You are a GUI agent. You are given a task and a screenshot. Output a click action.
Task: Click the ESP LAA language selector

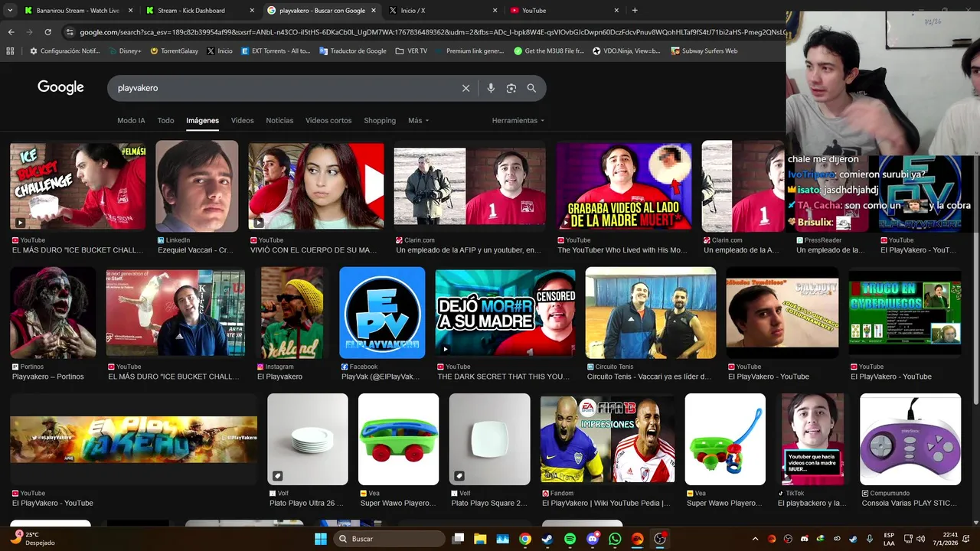tap(889, 539)
